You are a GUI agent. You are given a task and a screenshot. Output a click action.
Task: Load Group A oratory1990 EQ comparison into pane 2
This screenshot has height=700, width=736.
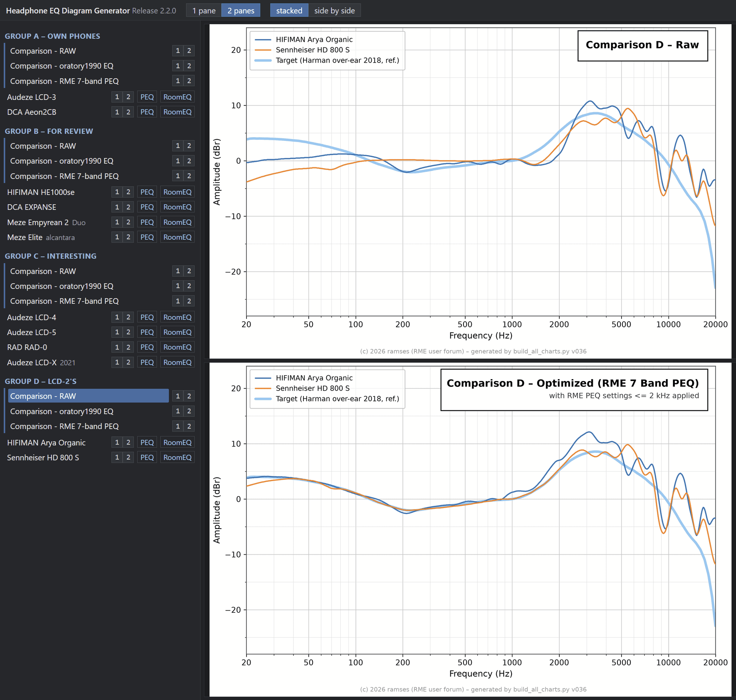pos(189,66)
